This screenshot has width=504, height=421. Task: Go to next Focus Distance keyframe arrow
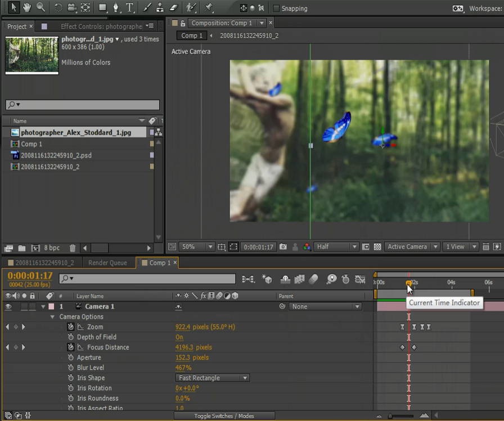[23, 347]
